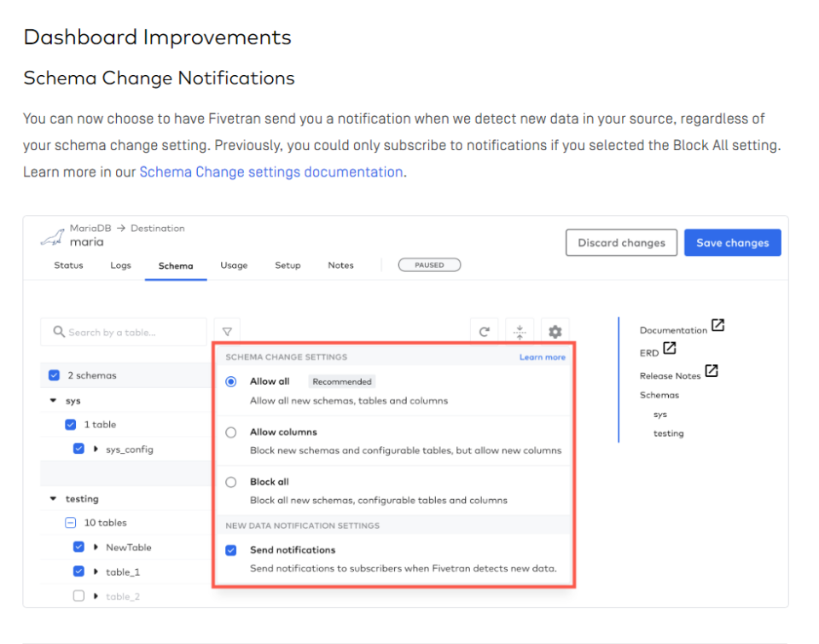This screenshot has width=819, height=644.
Task: Select the Block all radio option
Action: [x=231, y=482]
